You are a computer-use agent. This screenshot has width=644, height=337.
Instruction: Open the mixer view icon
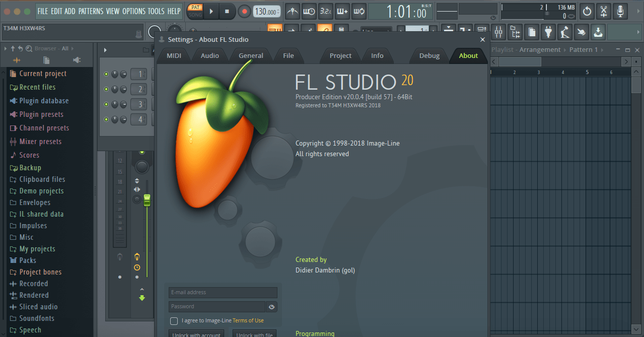(498, 32)
